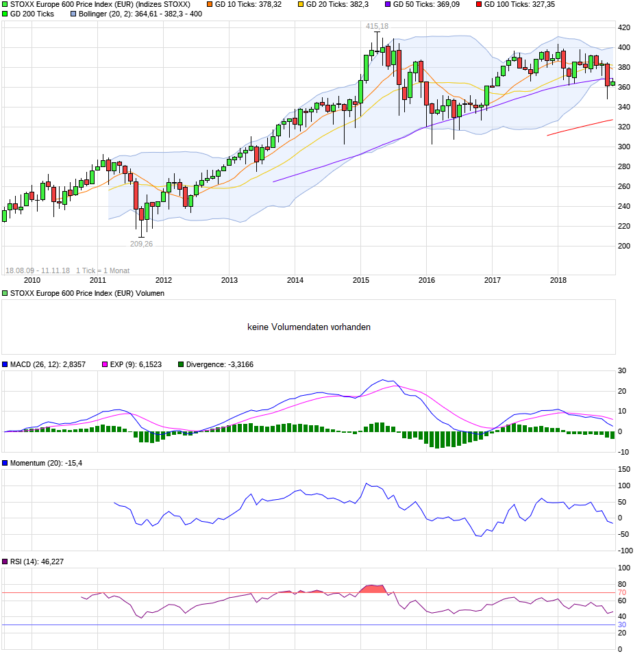Click the dark green Divergence swatch
644x656 pixels.
click(181, 365)
